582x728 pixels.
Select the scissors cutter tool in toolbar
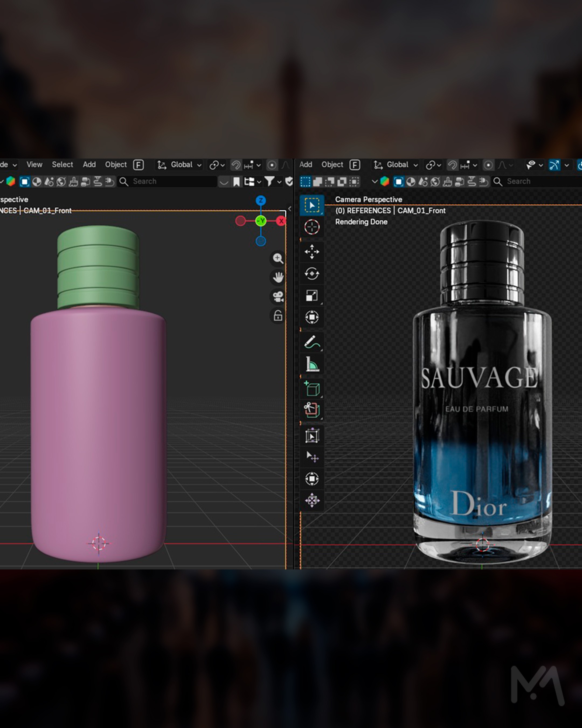click(x=312, y=410)
